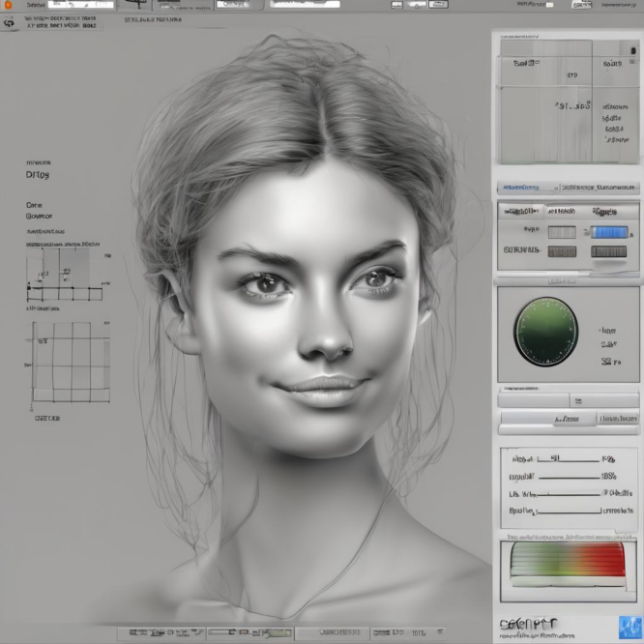Viewport: 644px width, 644px height.
Task: Select the first tab above the switches
Action: click(x=523, y=210)
